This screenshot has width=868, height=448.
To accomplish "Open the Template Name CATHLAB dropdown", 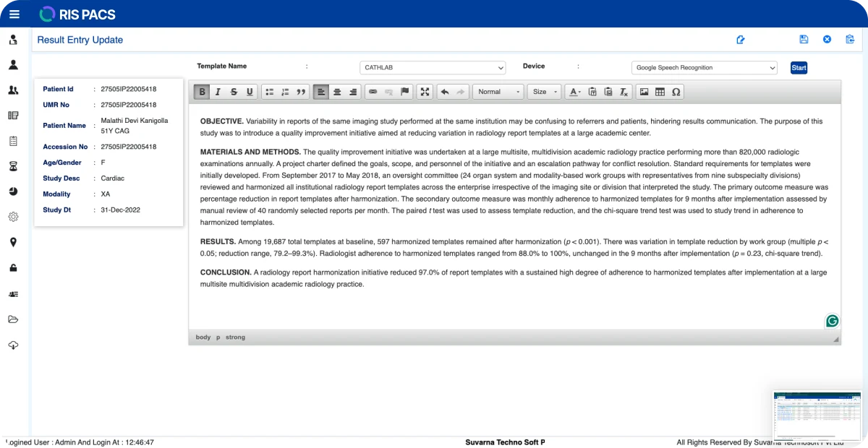I will click(433, 68).
